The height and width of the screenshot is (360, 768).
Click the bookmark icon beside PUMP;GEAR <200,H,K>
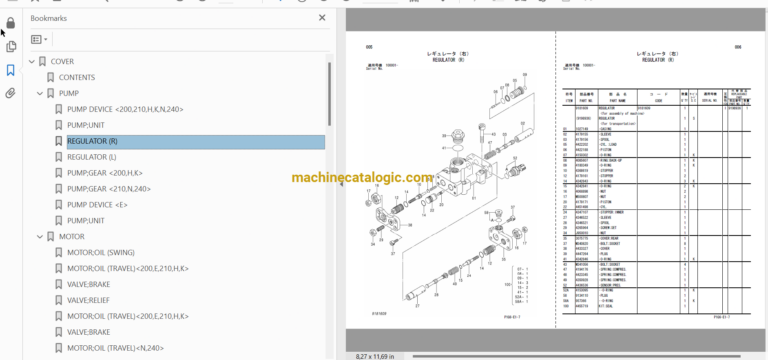58,173
